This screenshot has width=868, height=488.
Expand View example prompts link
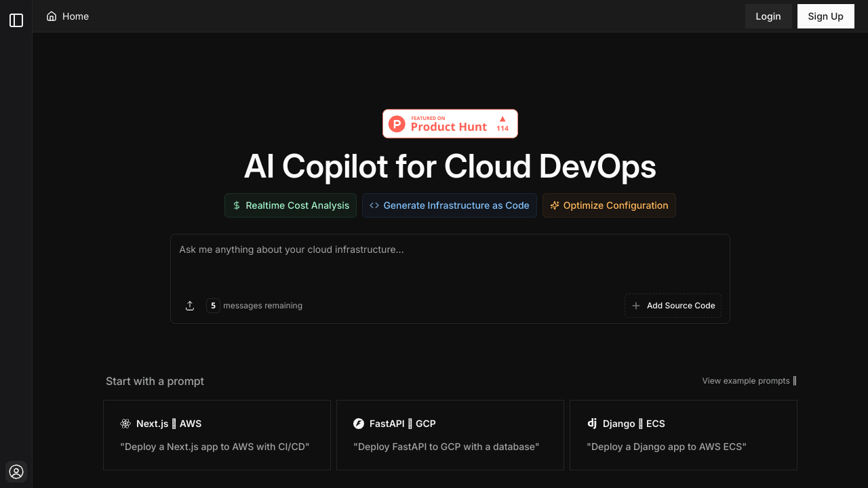(x=749, y=381)
